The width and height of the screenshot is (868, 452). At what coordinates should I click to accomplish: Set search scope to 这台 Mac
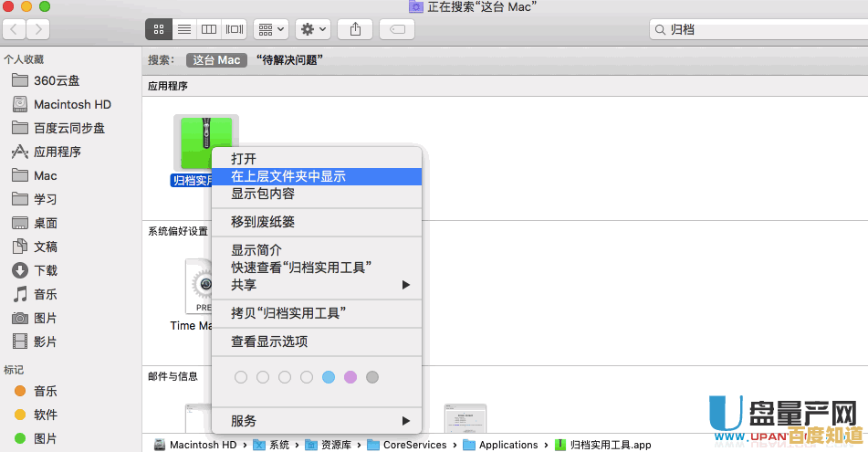click(x=216, y=60)
